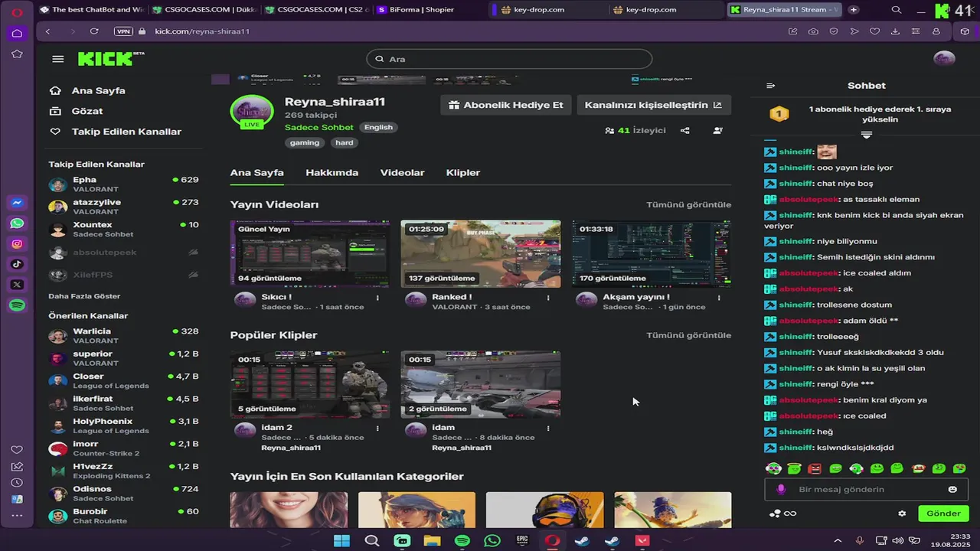View all Yayın Videoları via Tümünü görüntüle
Screen dimensions: 980x551
[688, 205]
